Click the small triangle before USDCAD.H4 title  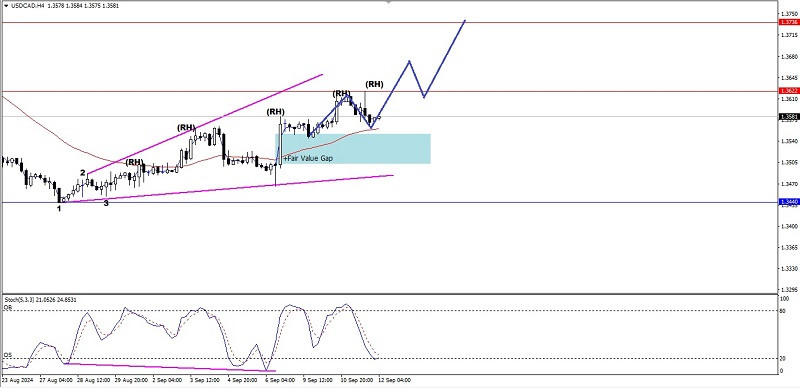point(5,6)
